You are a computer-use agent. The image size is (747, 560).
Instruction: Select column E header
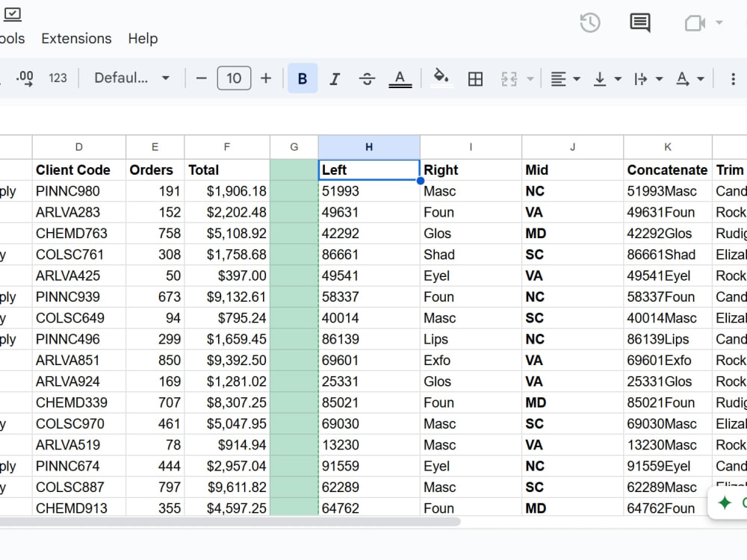pyautogui.click(x=155, y=147)
